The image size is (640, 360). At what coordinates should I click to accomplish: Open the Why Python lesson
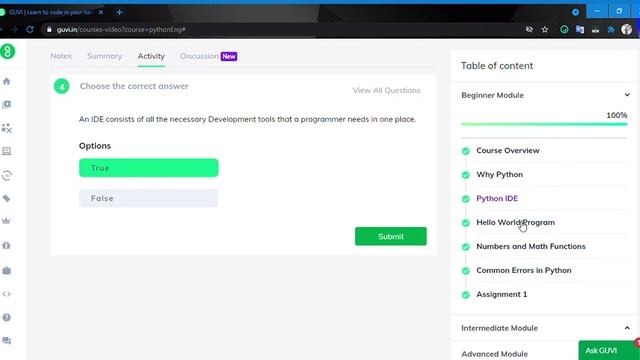[x=500, y=175]
